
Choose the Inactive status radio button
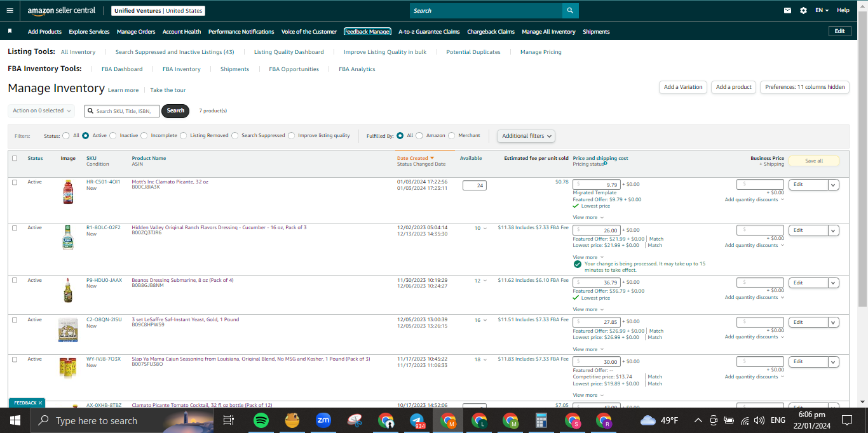click(x=113, y=135)
